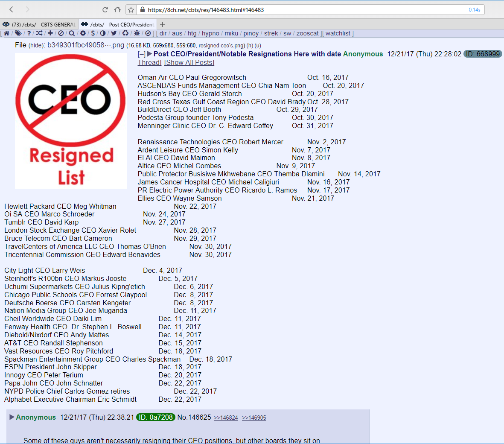Bookmark this page with the star icon
The width and height of the screenshot is (504, 444).
(131, 10)
